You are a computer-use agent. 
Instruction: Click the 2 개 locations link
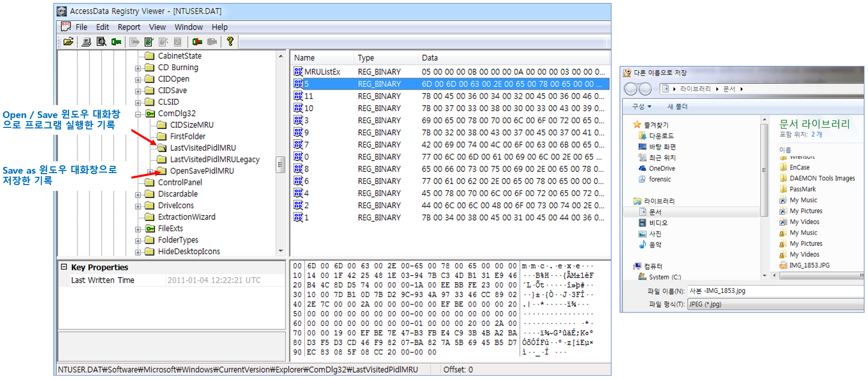click(817, 134)
